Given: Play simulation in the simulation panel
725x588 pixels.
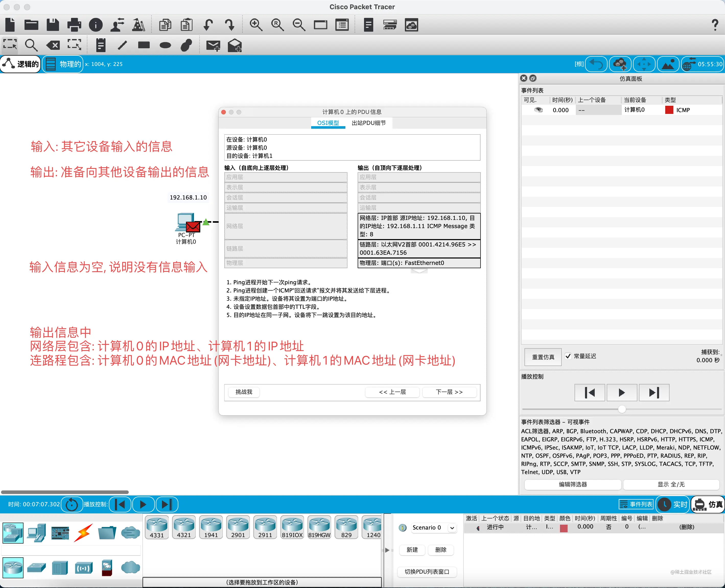Looking at the screenshot, I should pos(622,393).
